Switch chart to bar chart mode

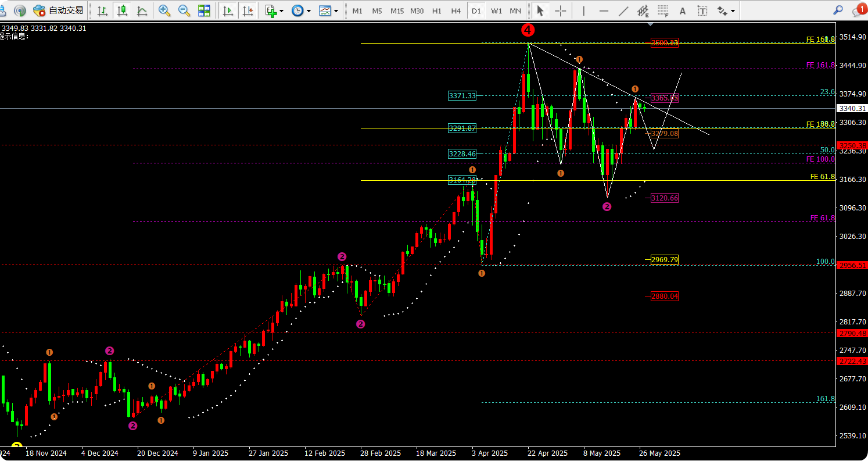(102, 10)
